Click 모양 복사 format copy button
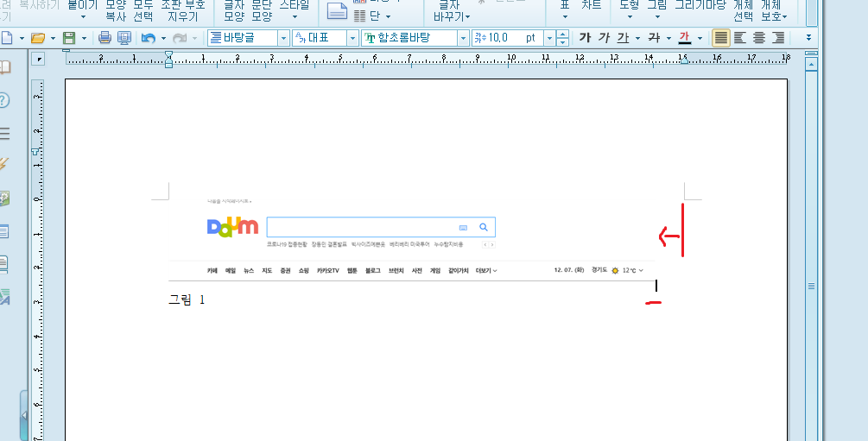Screen dimensions: 868x441 coord(116,10)
